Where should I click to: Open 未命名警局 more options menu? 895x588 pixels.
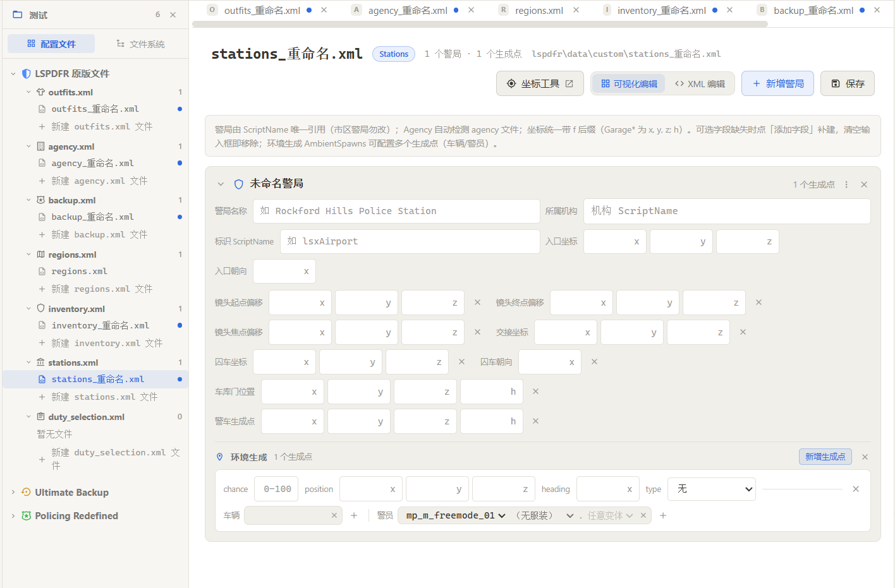click(846, 184)
